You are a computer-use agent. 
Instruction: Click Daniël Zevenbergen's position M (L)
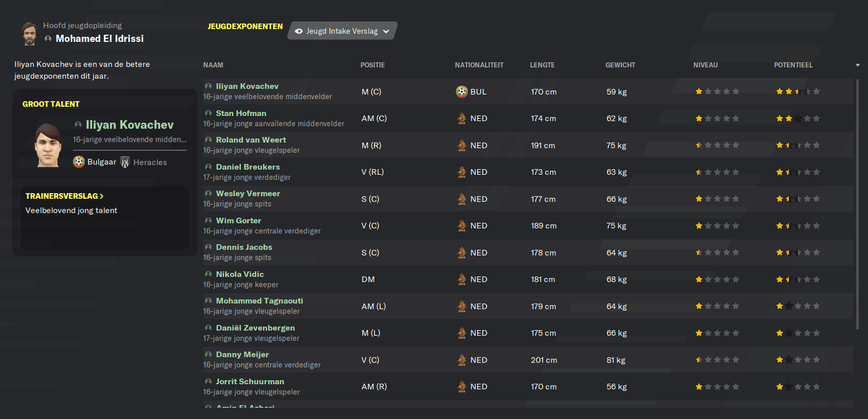click(x=371, y=333)
